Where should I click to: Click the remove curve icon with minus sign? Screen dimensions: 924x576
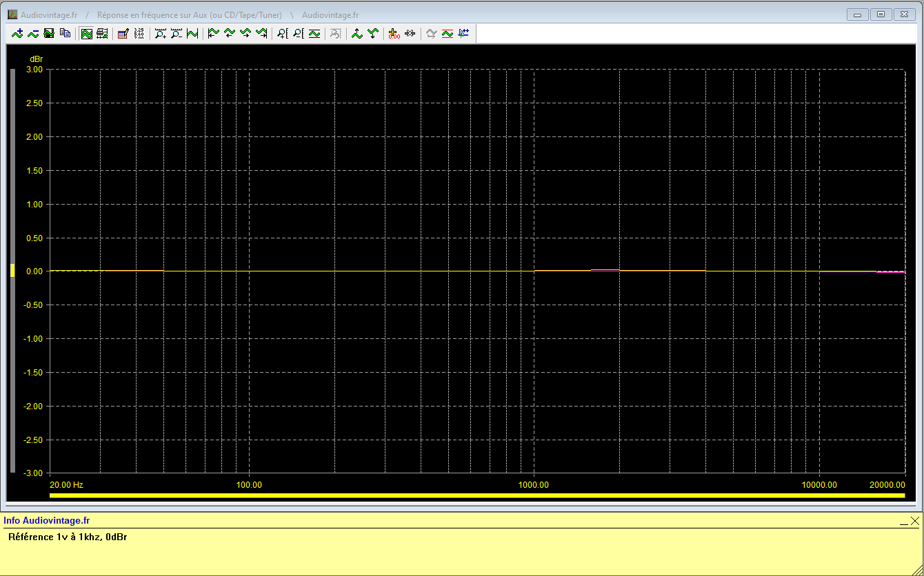(x=33, y=33)
